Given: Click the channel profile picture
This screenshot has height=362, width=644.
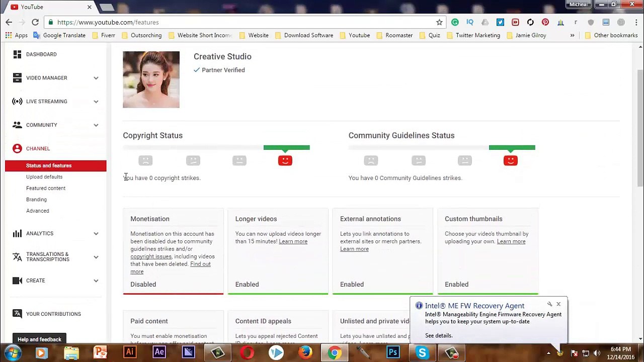Looking at the screenshot, I should tap(151, 79).
